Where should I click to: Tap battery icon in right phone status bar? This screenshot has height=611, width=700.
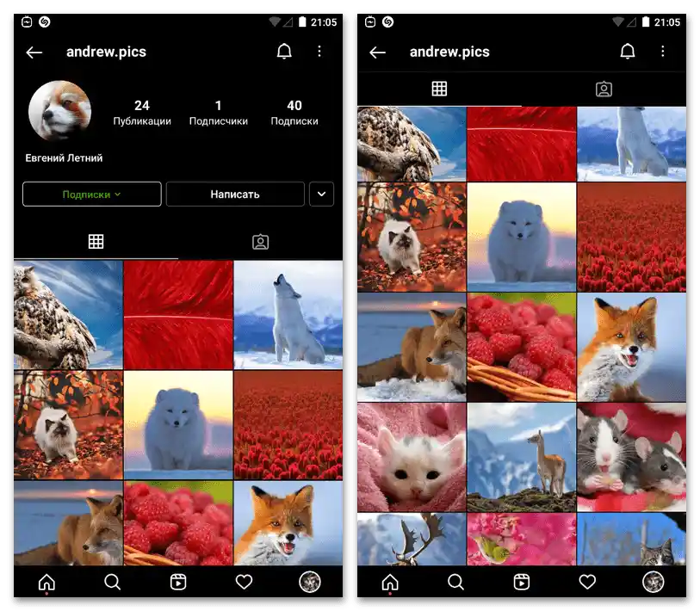coord(646,22)
